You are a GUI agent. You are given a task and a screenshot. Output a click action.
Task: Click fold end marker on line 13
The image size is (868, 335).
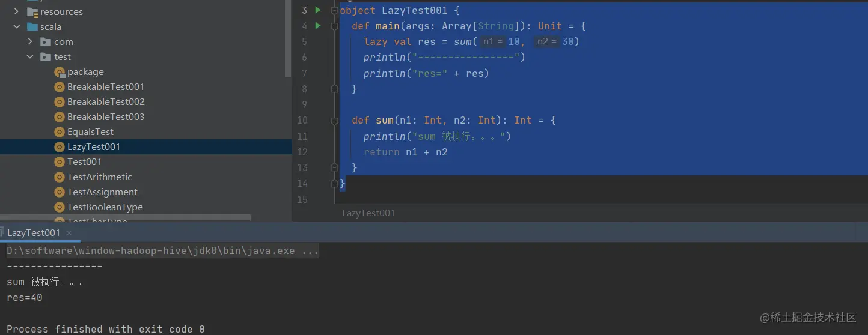(x=335, y=167)
